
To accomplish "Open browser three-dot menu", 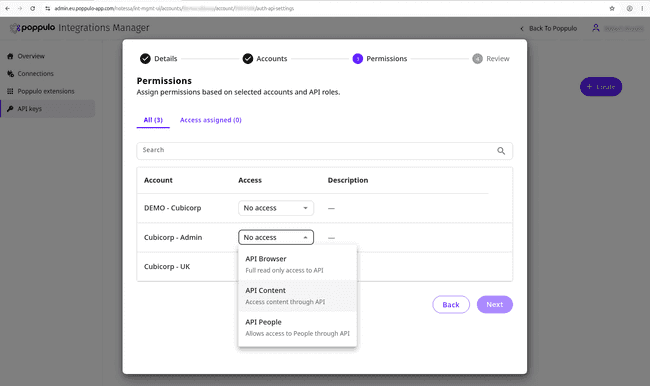I will point(642,8).
